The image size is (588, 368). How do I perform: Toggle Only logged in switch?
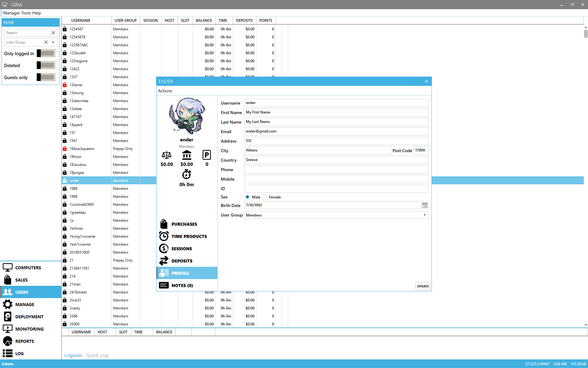tap(46, 53)
